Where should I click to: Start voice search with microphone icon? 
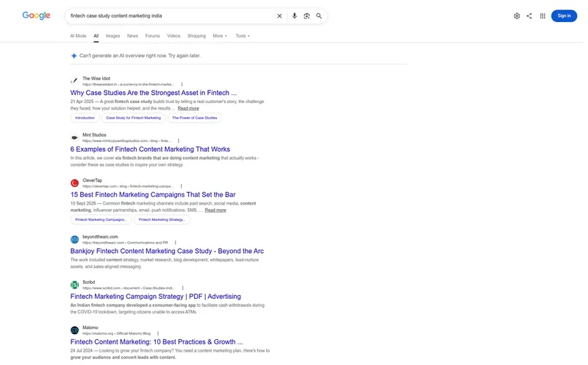click(295, 15)
